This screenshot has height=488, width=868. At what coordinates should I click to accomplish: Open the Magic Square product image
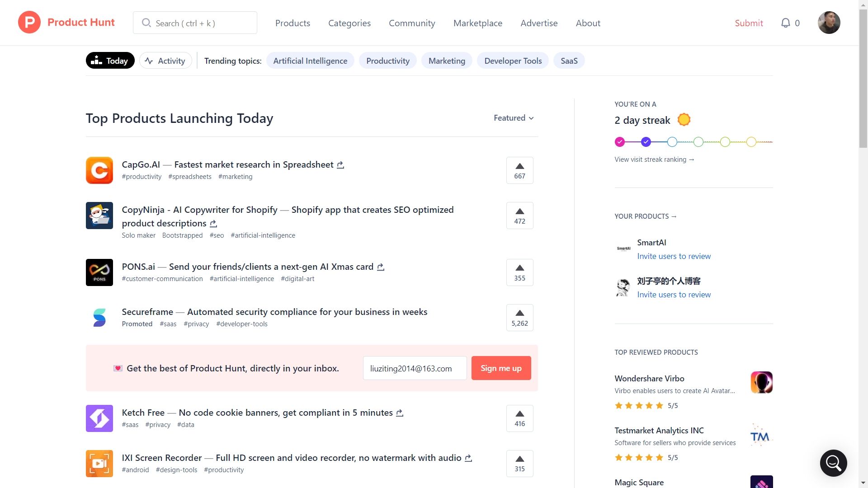click(762, 482)
